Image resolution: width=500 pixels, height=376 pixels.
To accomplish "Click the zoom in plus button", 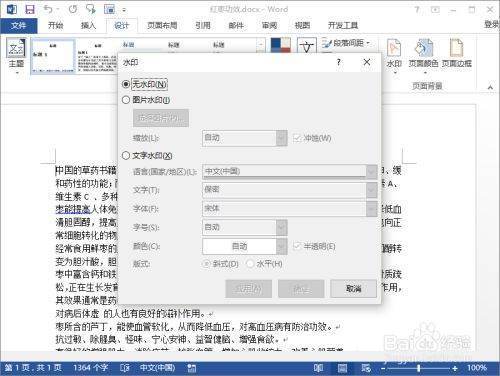I will click(455, 368).
